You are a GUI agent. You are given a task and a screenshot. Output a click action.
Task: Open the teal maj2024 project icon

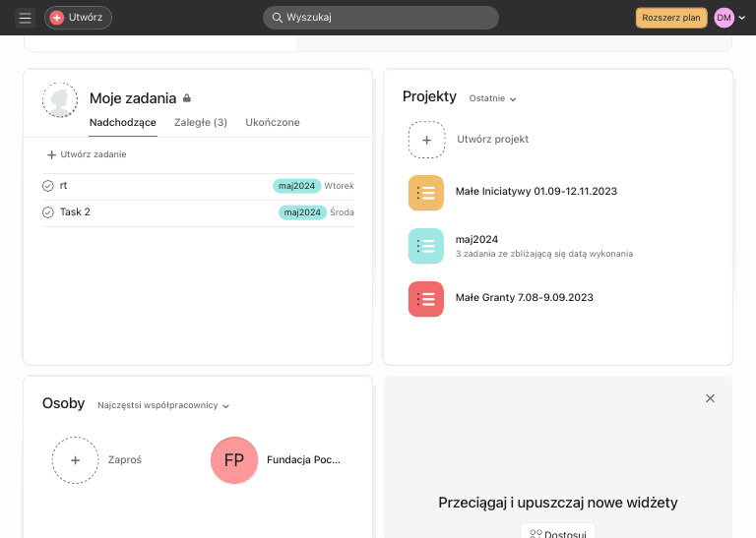coord(426,246)
